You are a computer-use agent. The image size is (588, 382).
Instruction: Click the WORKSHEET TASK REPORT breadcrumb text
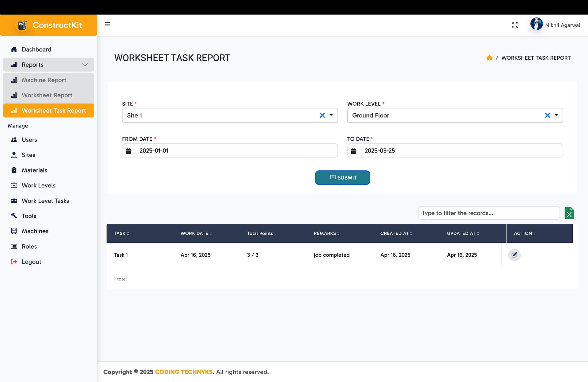536,58
